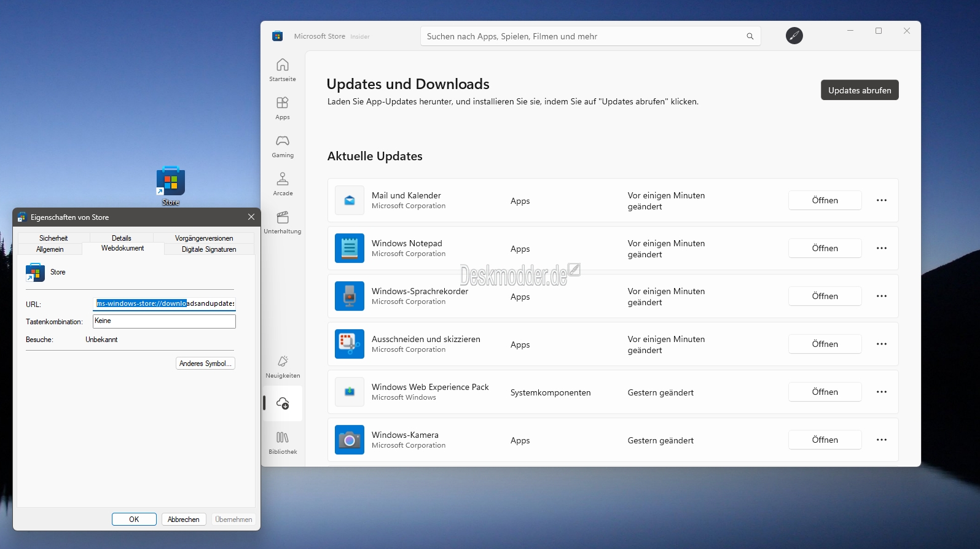Switch to Digitale Signaturen tab
The image size is (980, 549).
209,249
